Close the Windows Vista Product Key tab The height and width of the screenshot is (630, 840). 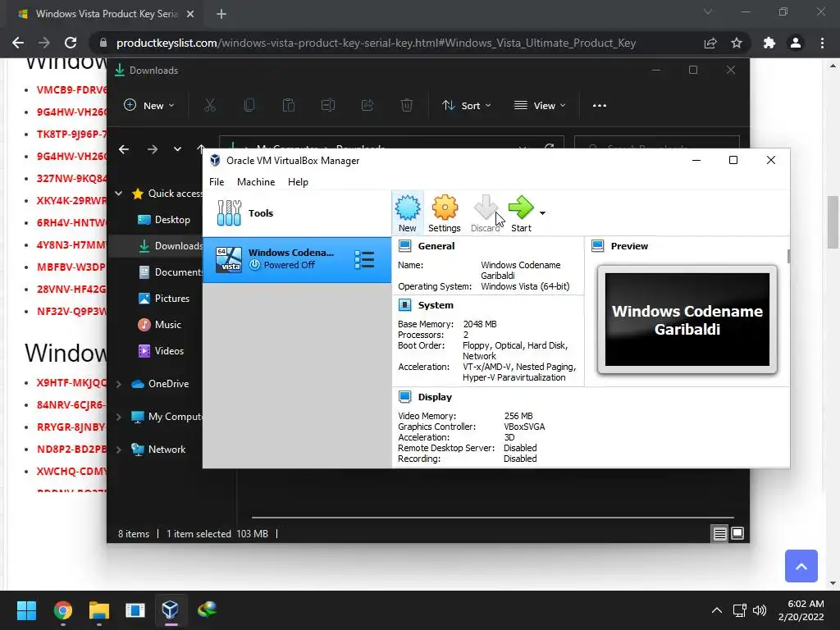(190, 14)
